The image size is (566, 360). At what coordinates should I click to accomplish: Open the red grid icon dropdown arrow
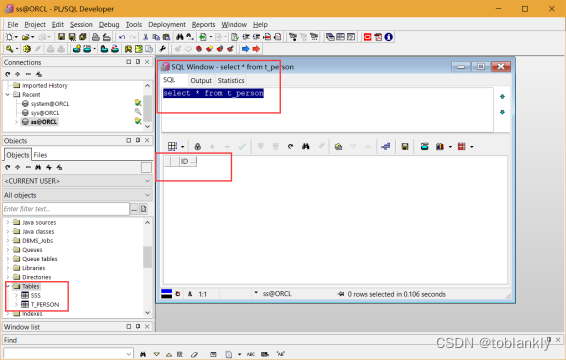pos(472,147)
